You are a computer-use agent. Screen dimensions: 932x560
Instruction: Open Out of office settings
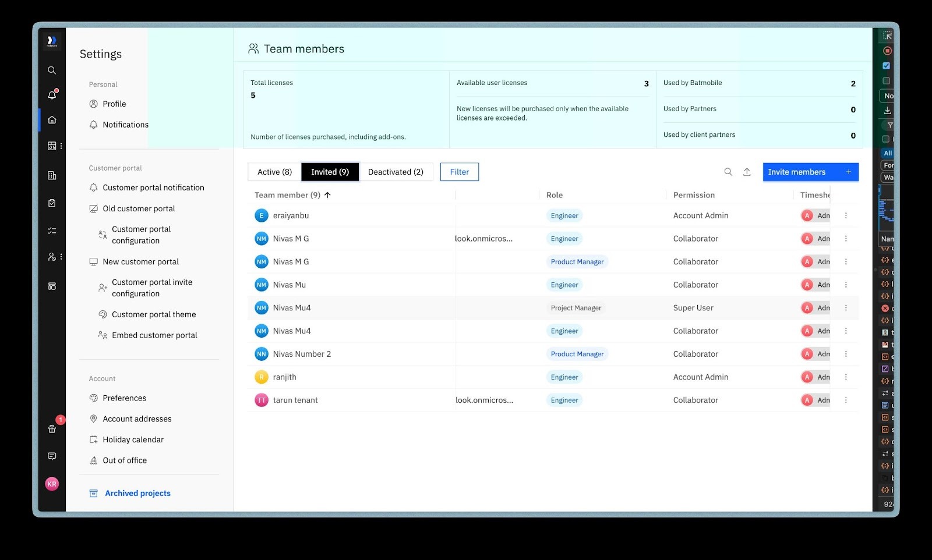125,460
